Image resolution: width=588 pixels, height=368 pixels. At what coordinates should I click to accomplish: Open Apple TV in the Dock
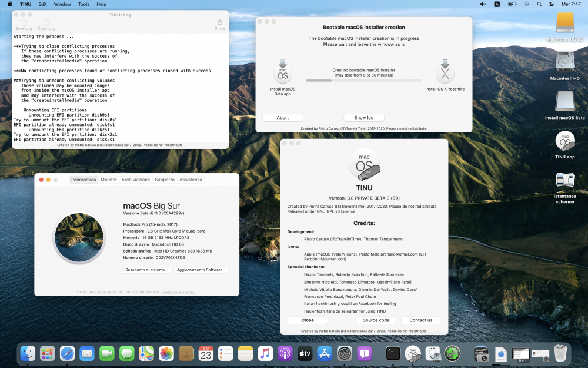pos(305,353)
